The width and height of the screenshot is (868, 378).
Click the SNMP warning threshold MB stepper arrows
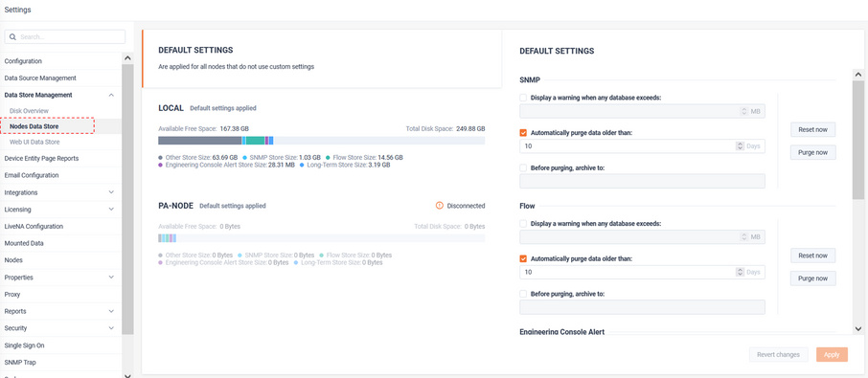coord(744,111)
